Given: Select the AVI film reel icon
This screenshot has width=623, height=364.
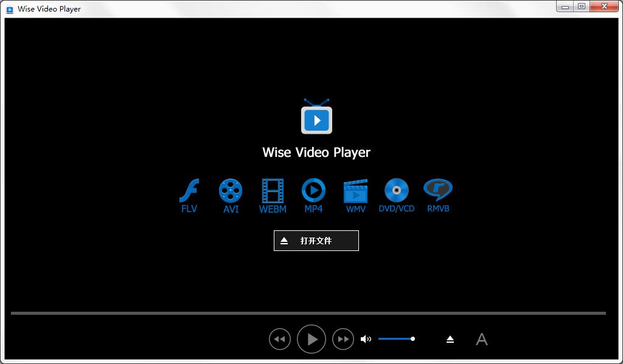Looking at the screenshot, I should tap(231, 191).
